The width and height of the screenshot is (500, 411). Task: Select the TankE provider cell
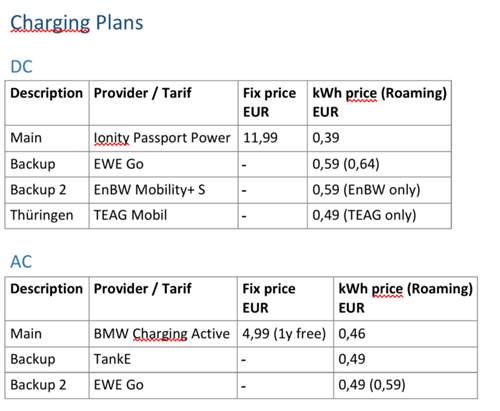pyautogui.click(x=163, y=360)
